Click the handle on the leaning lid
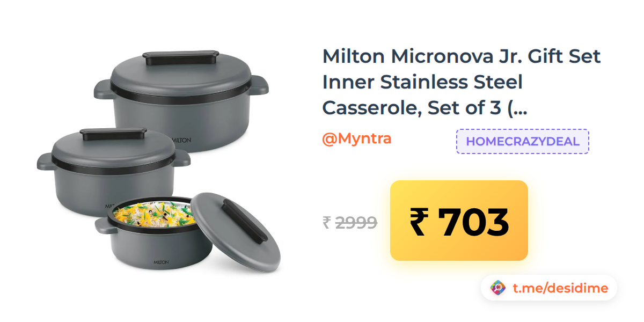Image resolution: width=644 pixels, height=322 pixels. [245, 220]
